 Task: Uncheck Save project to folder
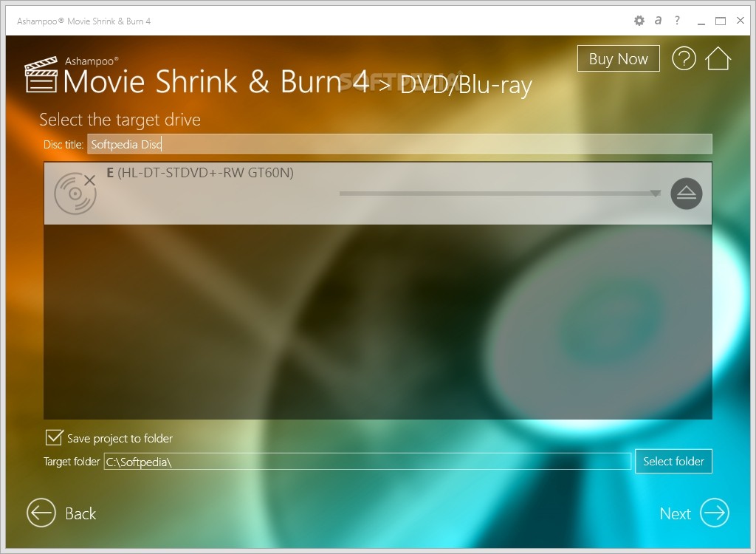coord(54,438)
